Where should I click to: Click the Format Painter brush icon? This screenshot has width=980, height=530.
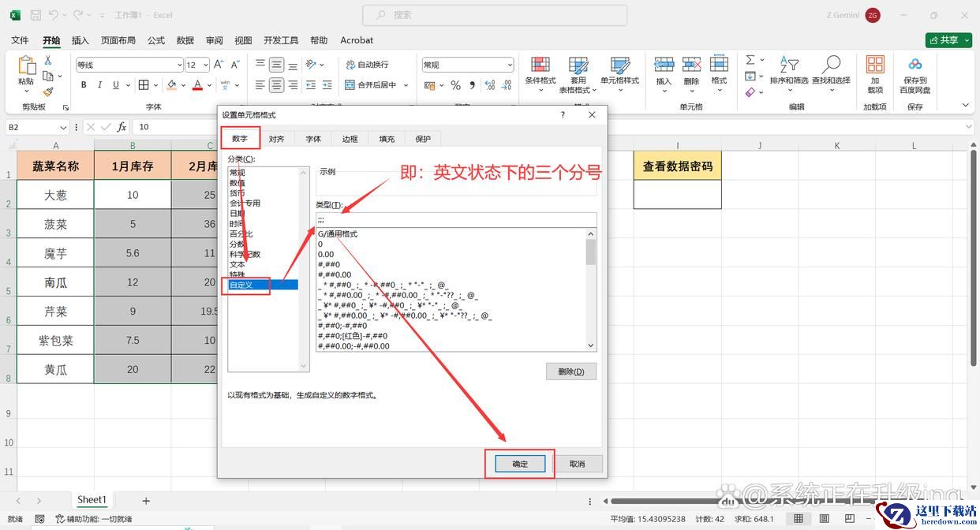[x=48, y=92]
